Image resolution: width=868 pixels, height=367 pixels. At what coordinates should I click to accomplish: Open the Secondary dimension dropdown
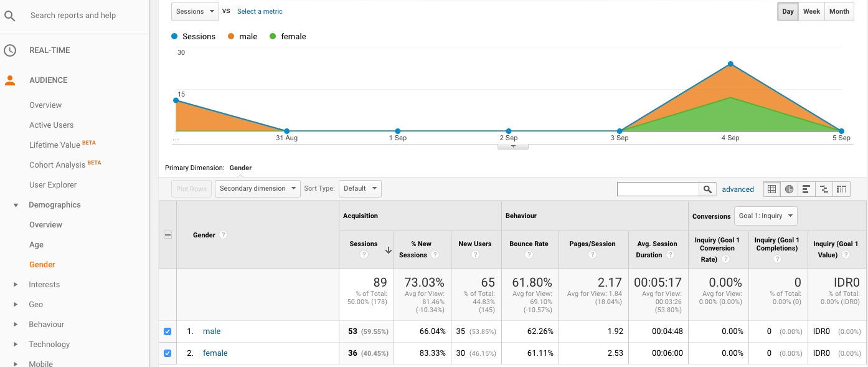tap(257, 189)
